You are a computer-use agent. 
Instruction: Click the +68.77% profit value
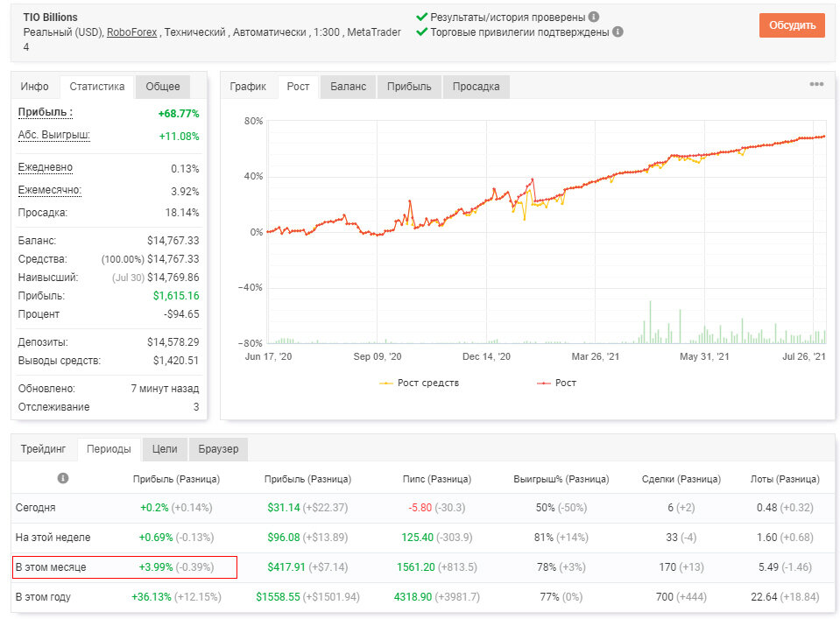[x=179, y=114]
